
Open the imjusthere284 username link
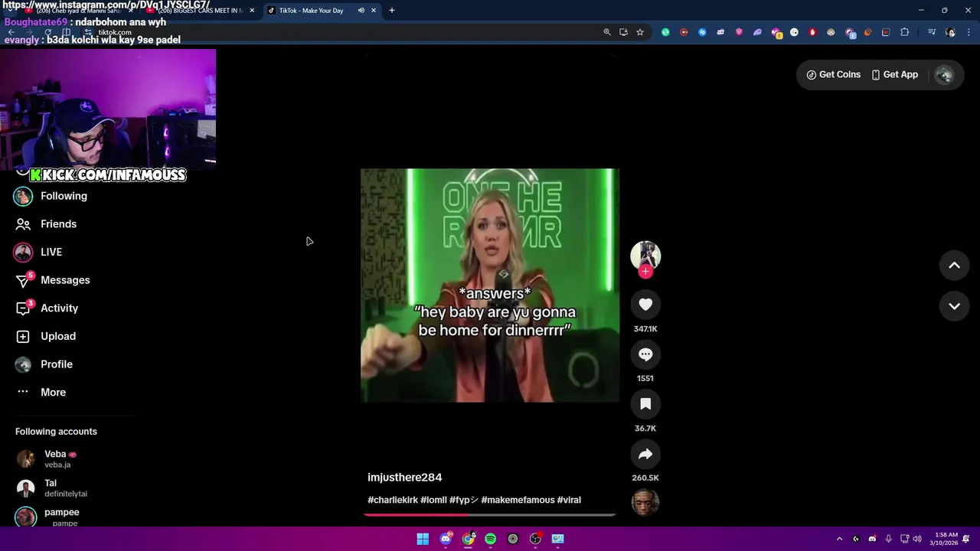coord(404,477)
